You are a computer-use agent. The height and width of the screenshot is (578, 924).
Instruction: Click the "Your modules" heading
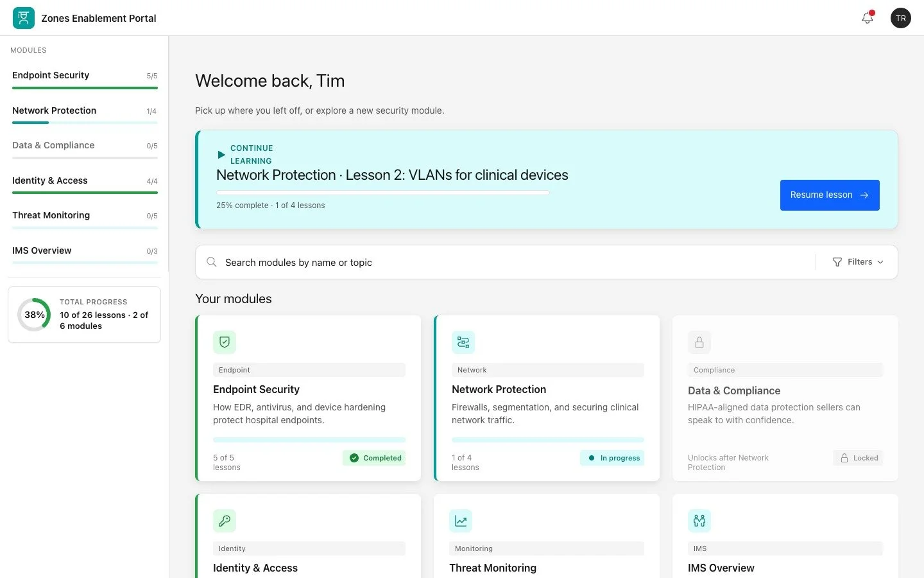(234, 299)
